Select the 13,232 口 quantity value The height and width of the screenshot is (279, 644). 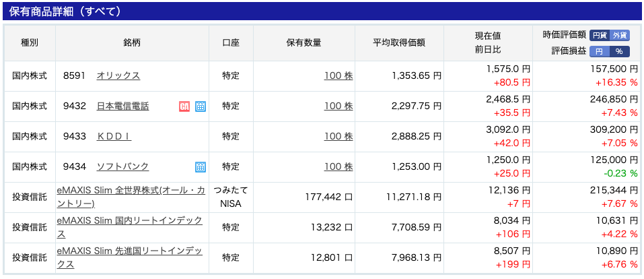point(332,227)
